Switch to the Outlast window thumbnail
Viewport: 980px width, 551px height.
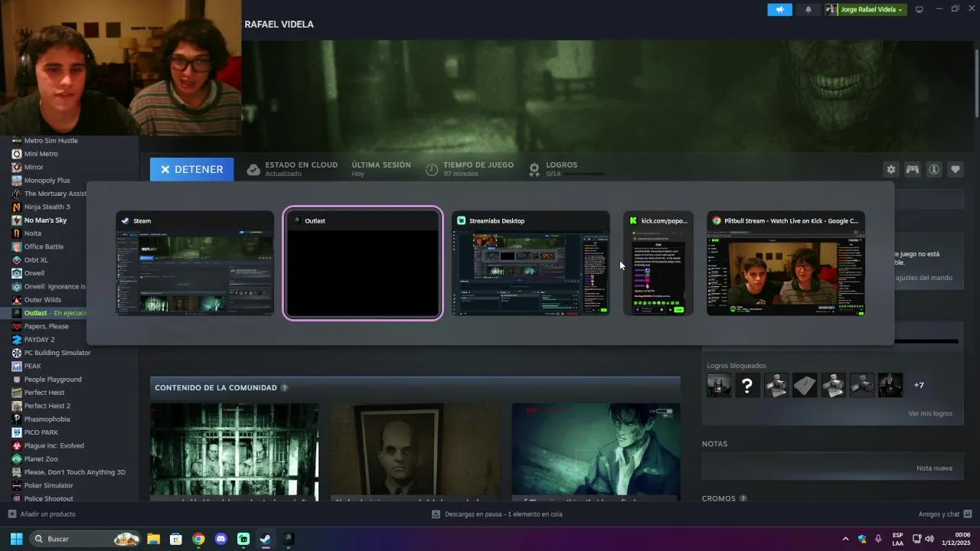coord(363,263)
